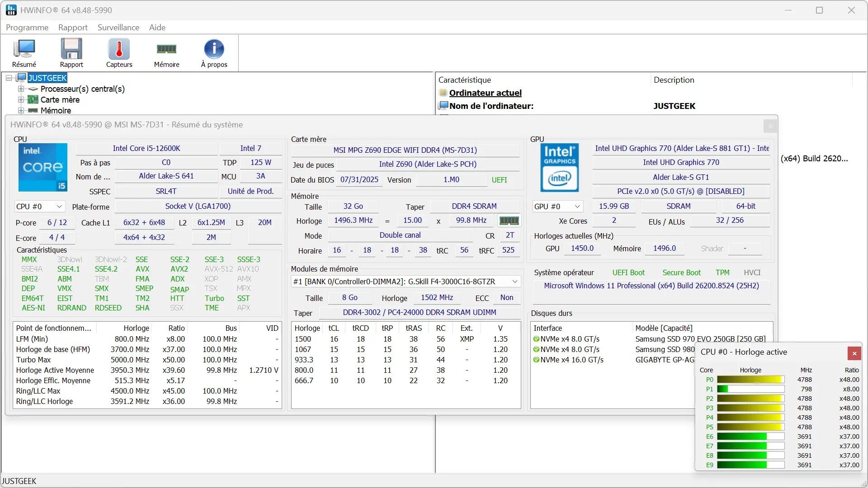The image size is (868, 488).
Task: Click the Double canal mode field
Action: coord(400,235)
